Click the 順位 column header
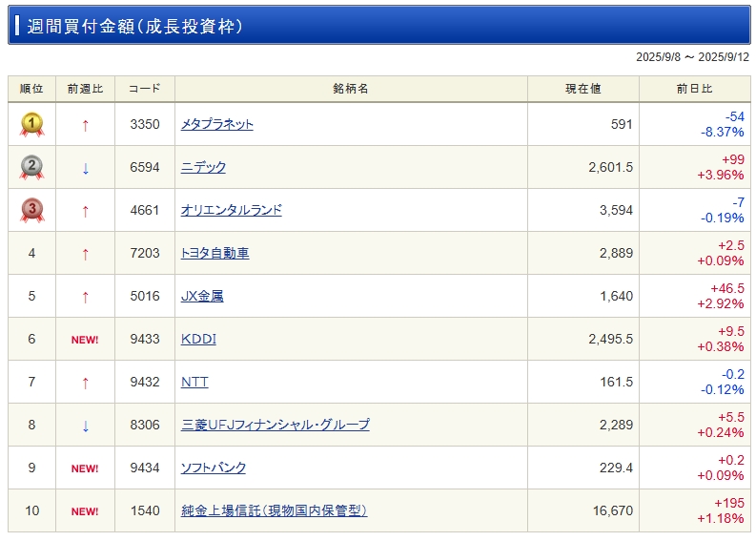Screen dimensions: 756x541 31,89
